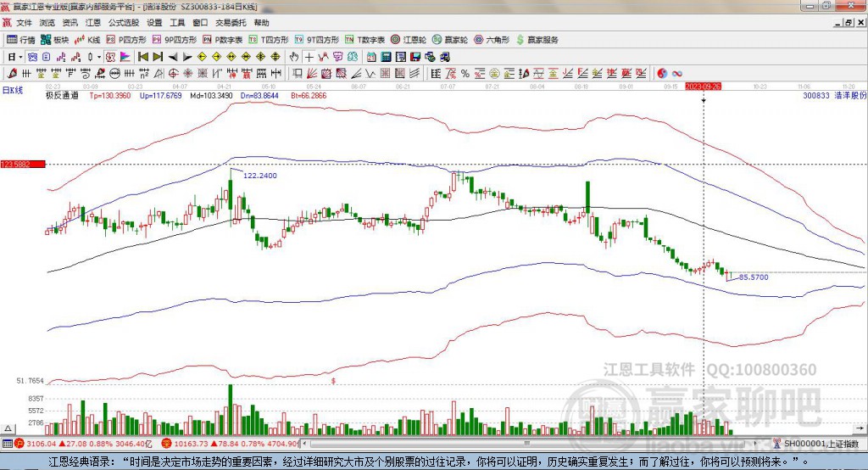Viewport: 868px width, 470px height.
Task: Click the Dn=83.8644 indicator value
Action: (x=259, y=95)
